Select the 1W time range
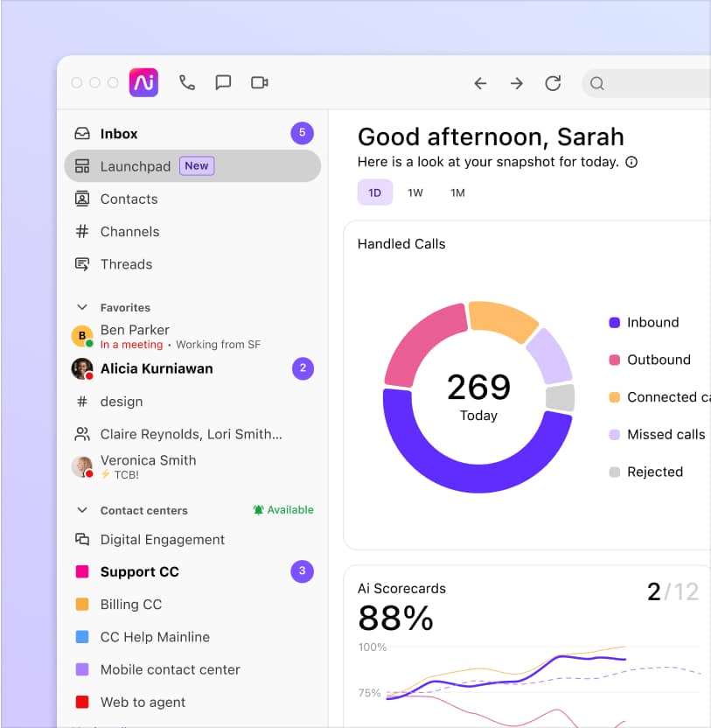 point(415,192)
